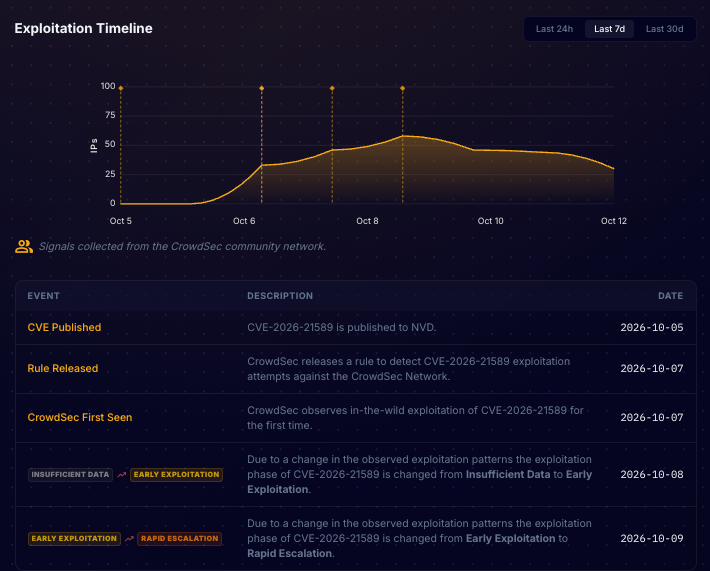This screenshot has width=710, height=571.
Task: Switch to the Last 30d range
Action: tap(664, 29)
